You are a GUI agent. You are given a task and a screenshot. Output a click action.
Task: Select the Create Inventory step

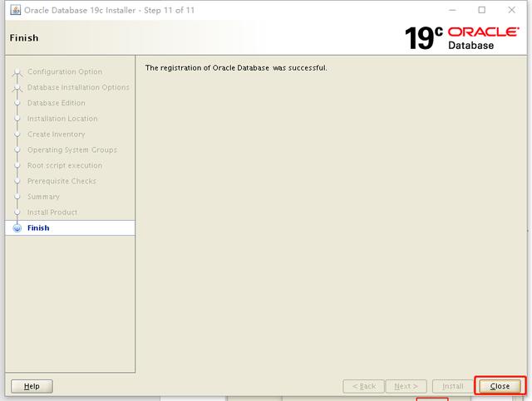(57, 134)
